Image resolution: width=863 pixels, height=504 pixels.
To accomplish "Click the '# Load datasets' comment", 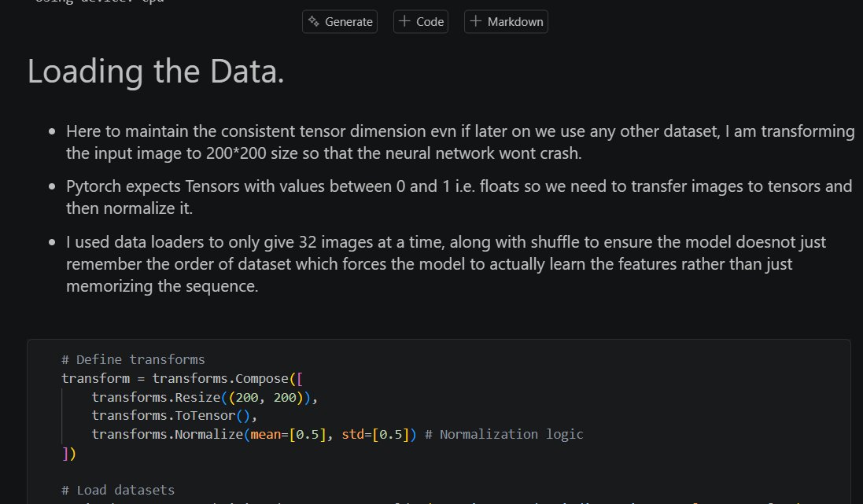I will pyautogui.click(x=118, y=491).
